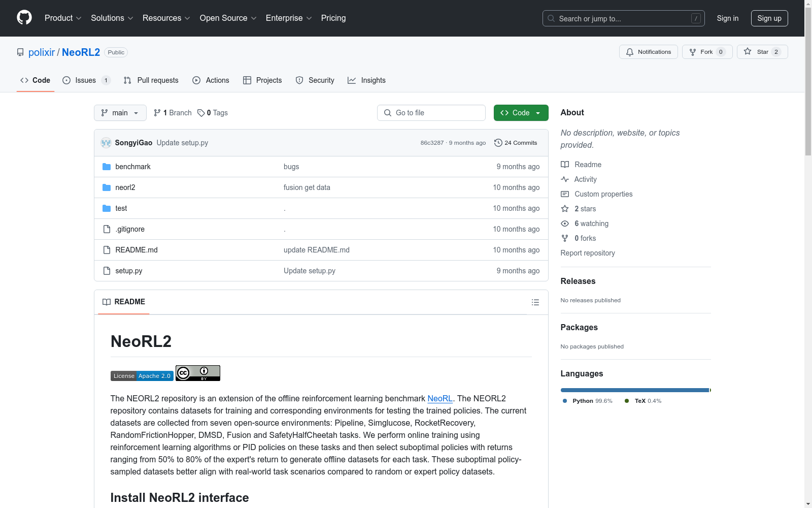Expand the Open Source menu

(228, 18)
